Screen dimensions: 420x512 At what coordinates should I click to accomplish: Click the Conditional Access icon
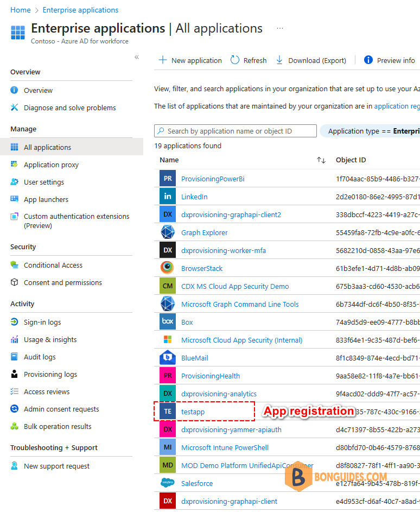coord(14,265)
